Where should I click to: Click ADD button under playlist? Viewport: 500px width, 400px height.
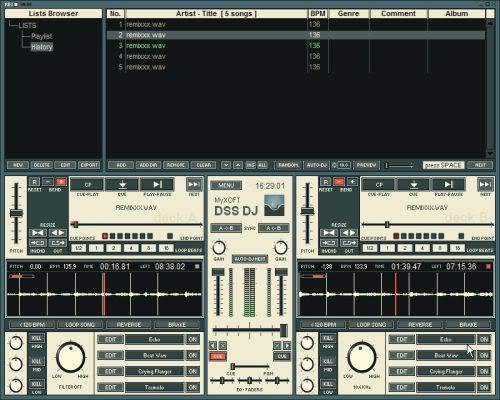(121, 165)
